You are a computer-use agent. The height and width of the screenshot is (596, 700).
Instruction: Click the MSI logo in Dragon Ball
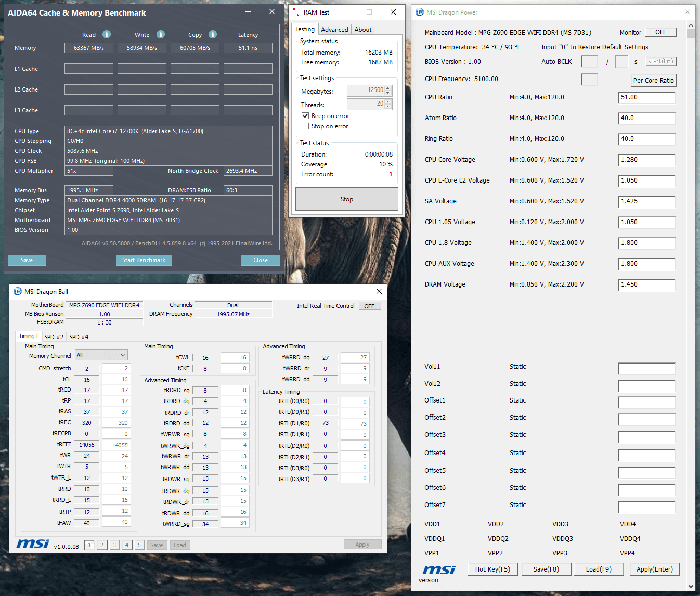33,543
